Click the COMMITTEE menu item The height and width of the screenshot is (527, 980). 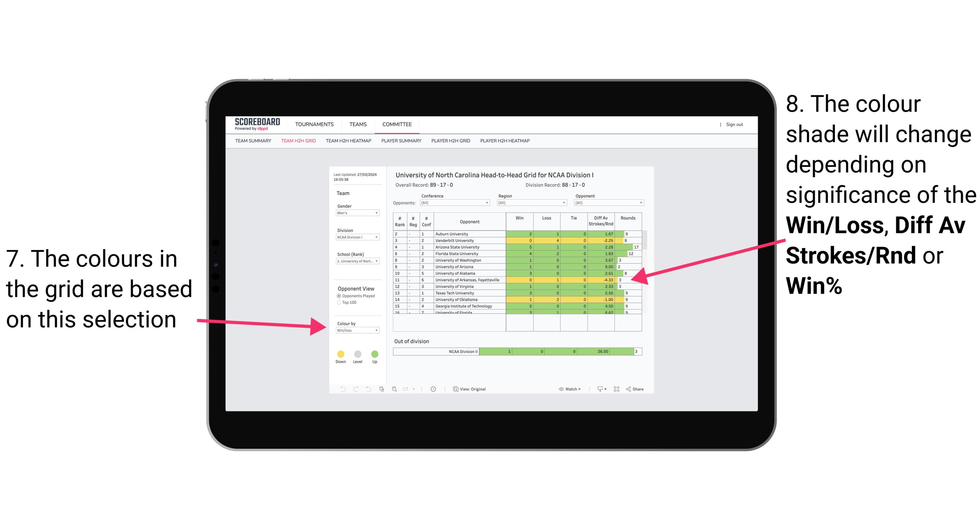tap(397, 125)
